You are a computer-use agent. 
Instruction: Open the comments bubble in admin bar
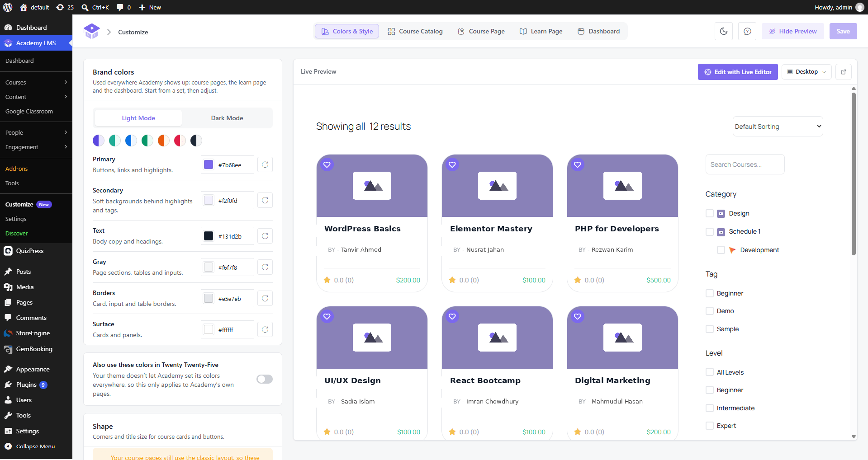[x=120, y=7]
